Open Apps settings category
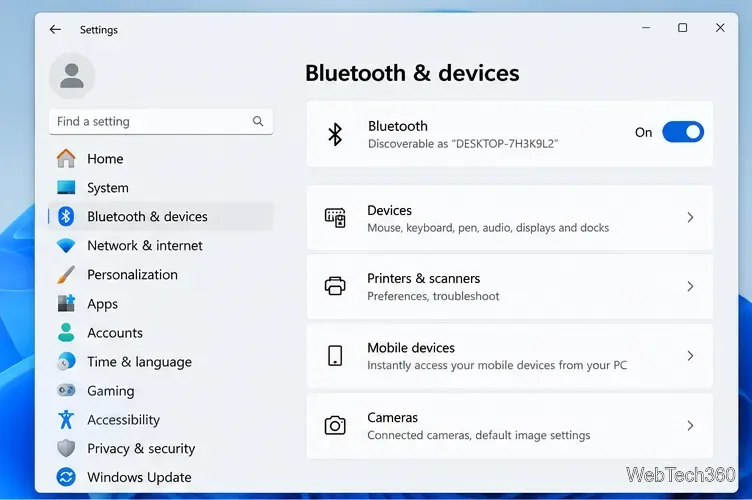Image resolution: width=752 pixels, height=500 pixels. click(161, 303)
